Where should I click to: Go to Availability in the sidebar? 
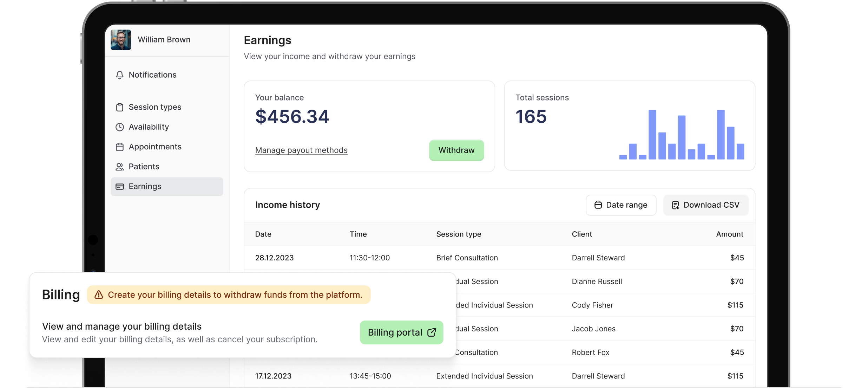(x=149, y=127)
